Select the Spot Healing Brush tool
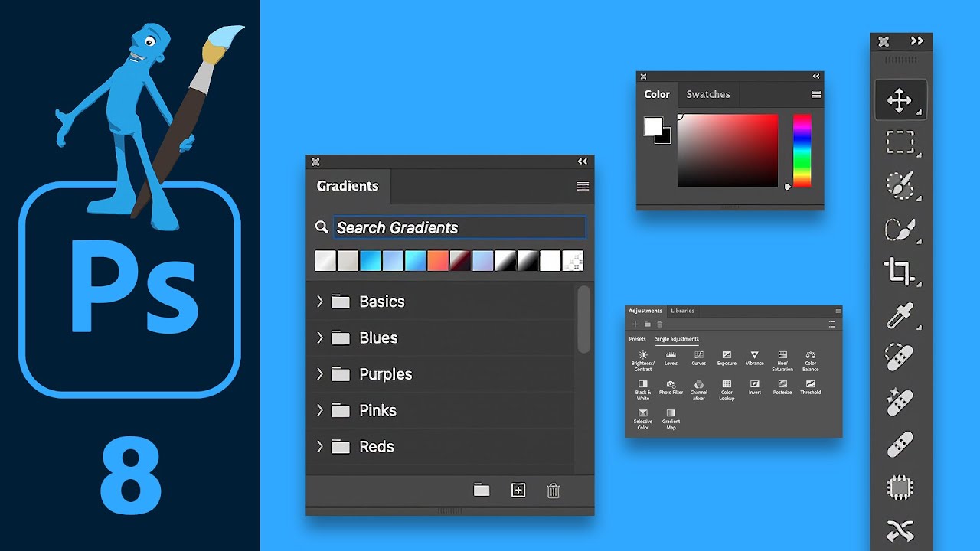 point(900,357)
